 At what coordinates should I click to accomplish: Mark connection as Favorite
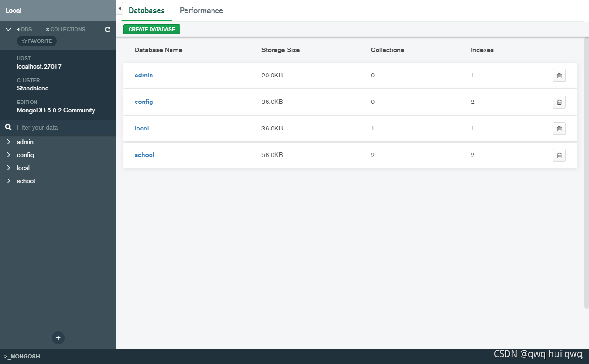point(37,41)
